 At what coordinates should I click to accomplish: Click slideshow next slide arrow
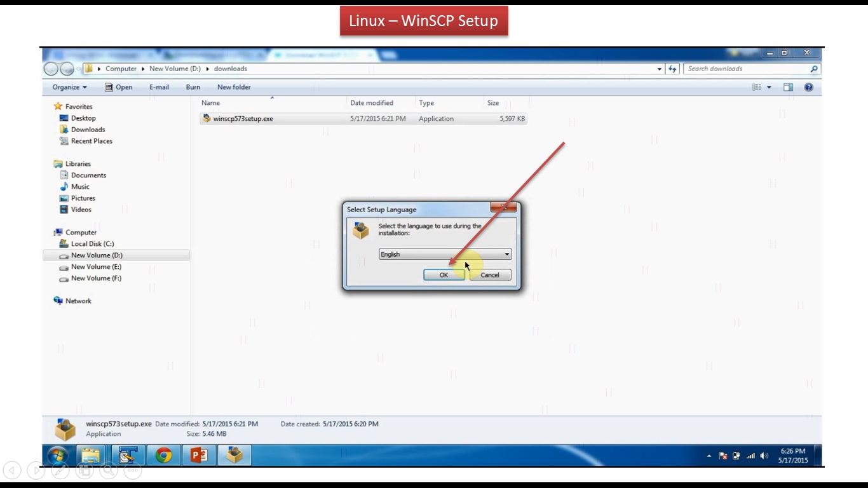click(x=36, y=470)
